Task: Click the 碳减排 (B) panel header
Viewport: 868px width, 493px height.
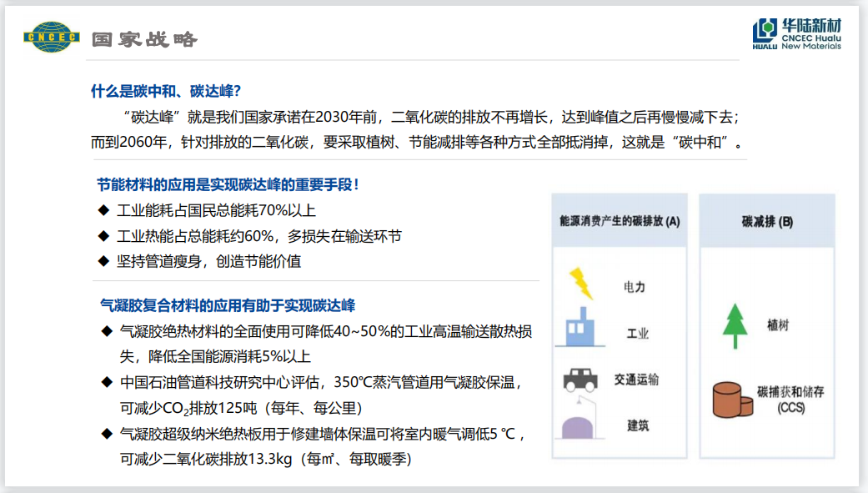Action: [x=767, y=222]
